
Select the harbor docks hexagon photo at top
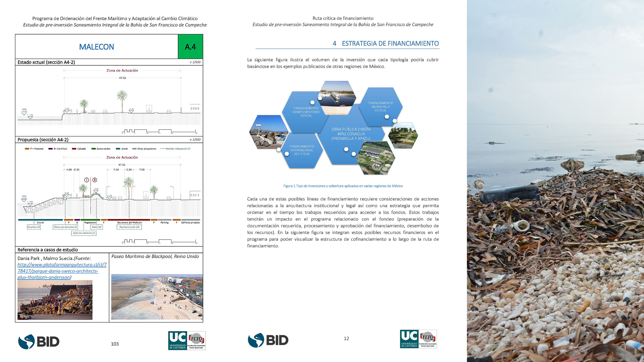(x=337, y=98)
